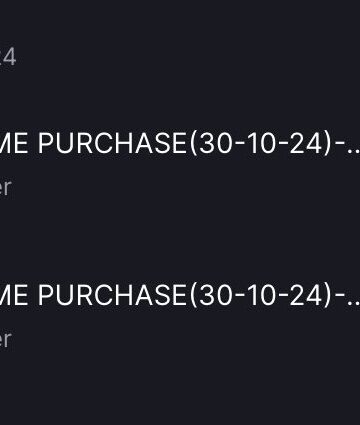Viewport: 360px width, 425px height.
Task: Select the (30-10-24) date in first transaction
Action: coord(261,144)
